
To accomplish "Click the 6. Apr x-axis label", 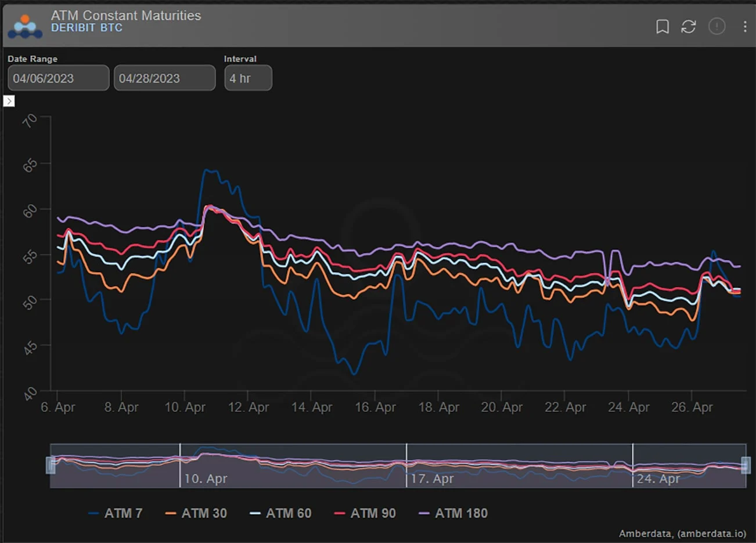I will [x=57, y=407].
